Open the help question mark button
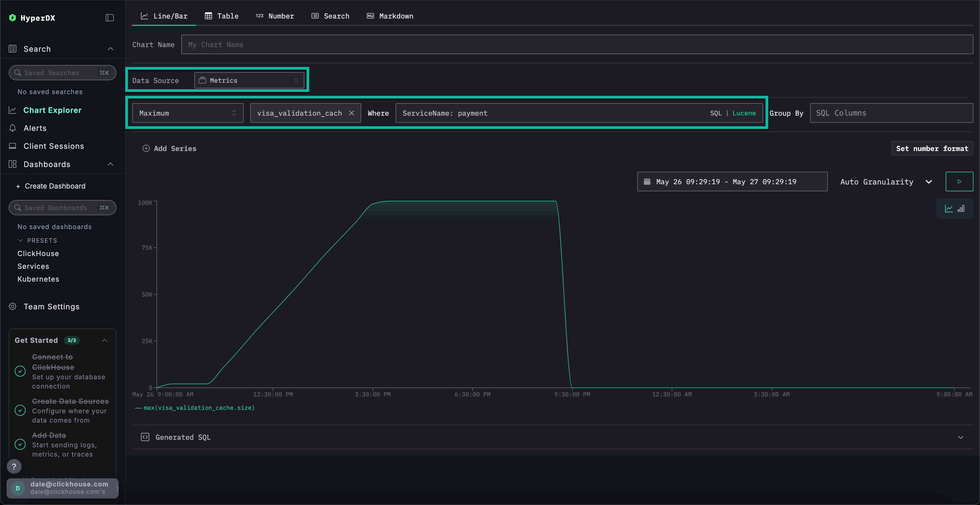The width and height of the screenshot is (980, 505). tap(14, 466)
